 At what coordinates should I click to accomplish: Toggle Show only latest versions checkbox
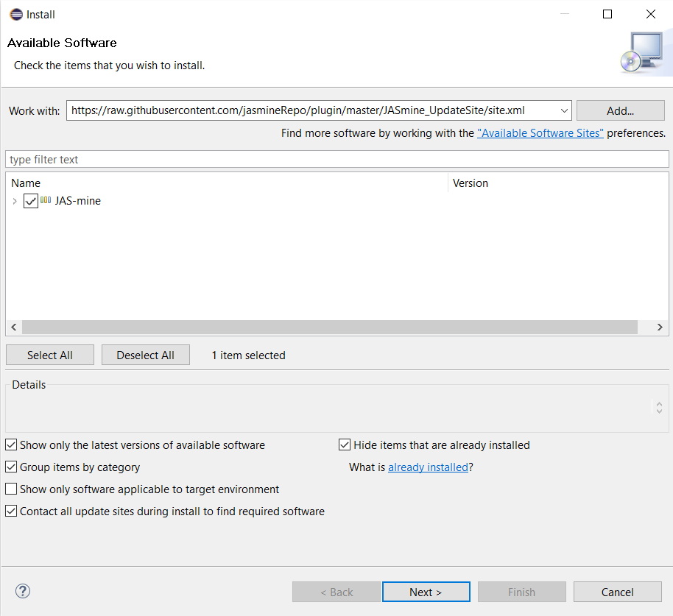point(12,445)
